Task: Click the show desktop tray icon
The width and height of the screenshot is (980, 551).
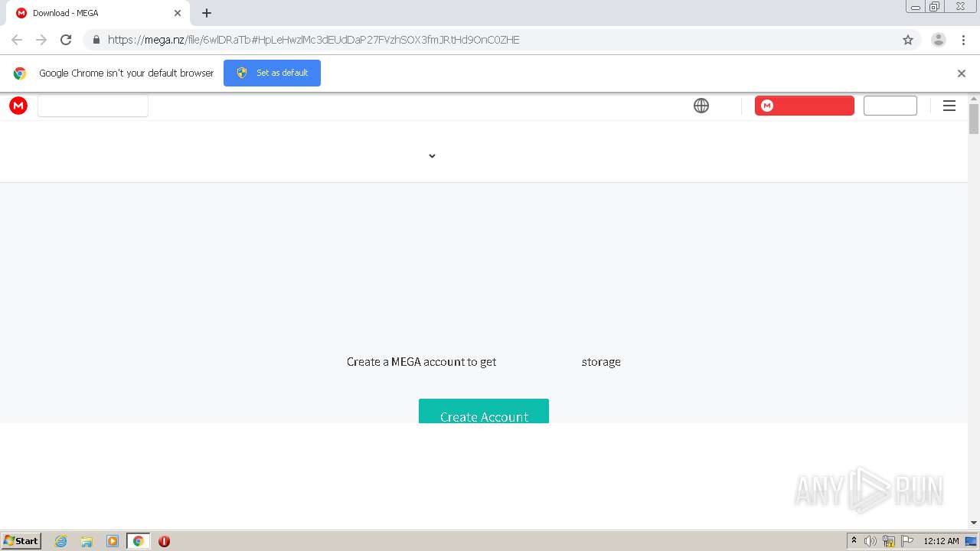Action: (972, 541)
